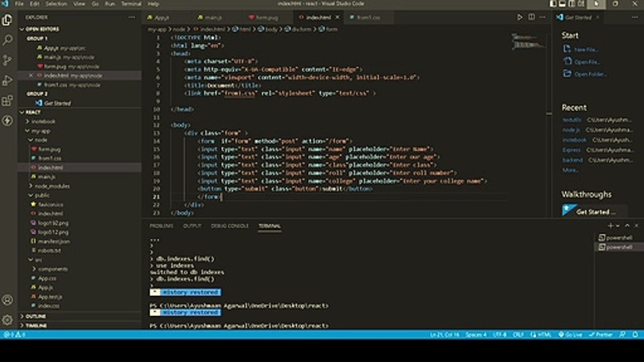
Task: Open the Explorer view in the activity bar
Action: [8, 20]
